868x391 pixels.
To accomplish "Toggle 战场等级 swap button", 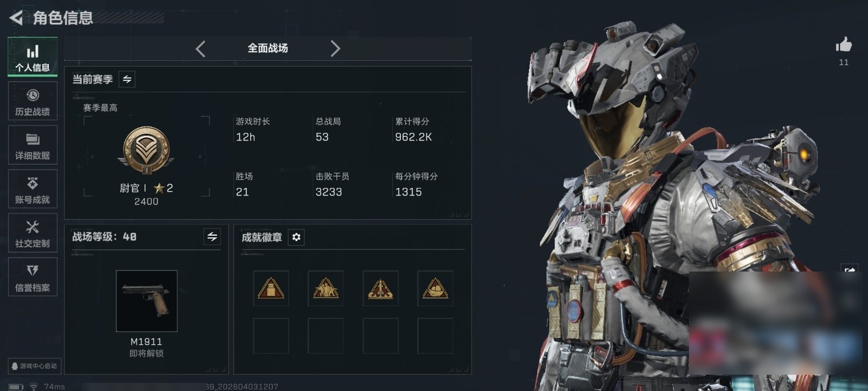I will click(x=212, y=237).
